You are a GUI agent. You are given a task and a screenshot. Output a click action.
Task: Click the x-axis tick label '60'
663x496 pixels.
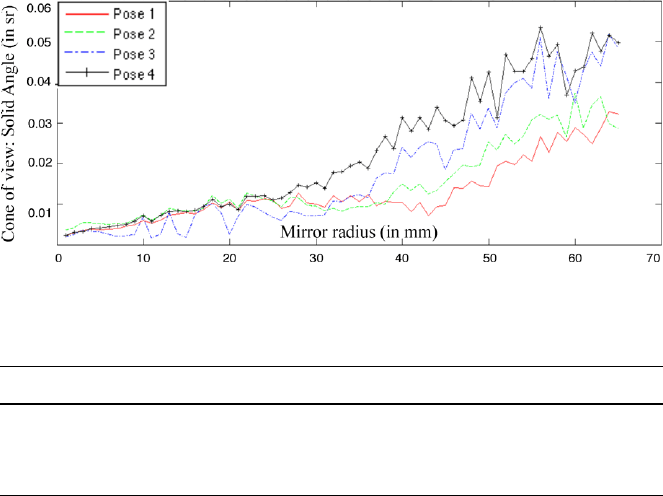[575, 258]
